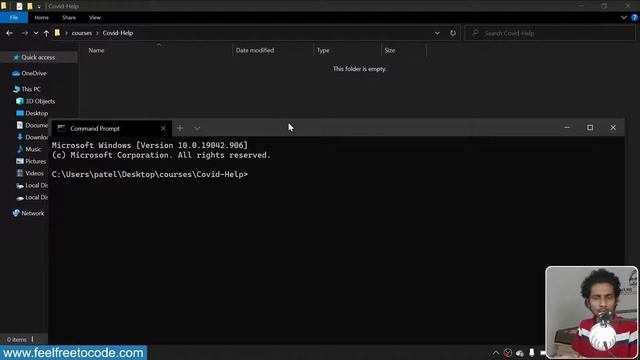Open the terminal profiles dropdown chevron

197,128
